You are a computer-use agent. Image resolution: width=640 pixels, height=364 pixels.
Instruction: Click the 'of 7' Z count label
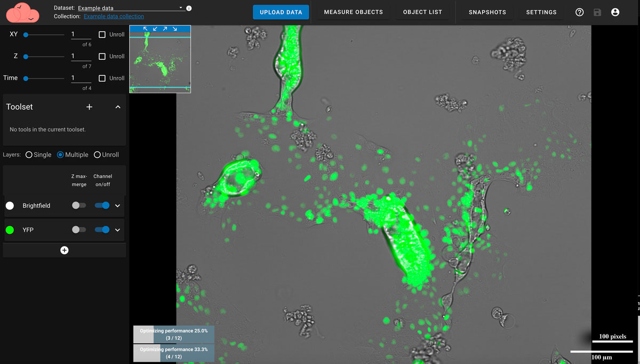87,67
